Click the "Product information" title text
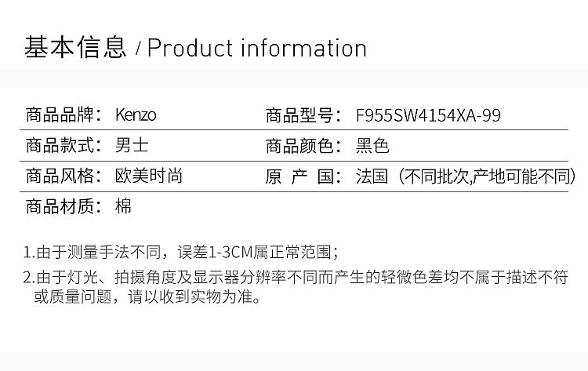The width and height of the screenshot is (588, 371). point(257,48)
